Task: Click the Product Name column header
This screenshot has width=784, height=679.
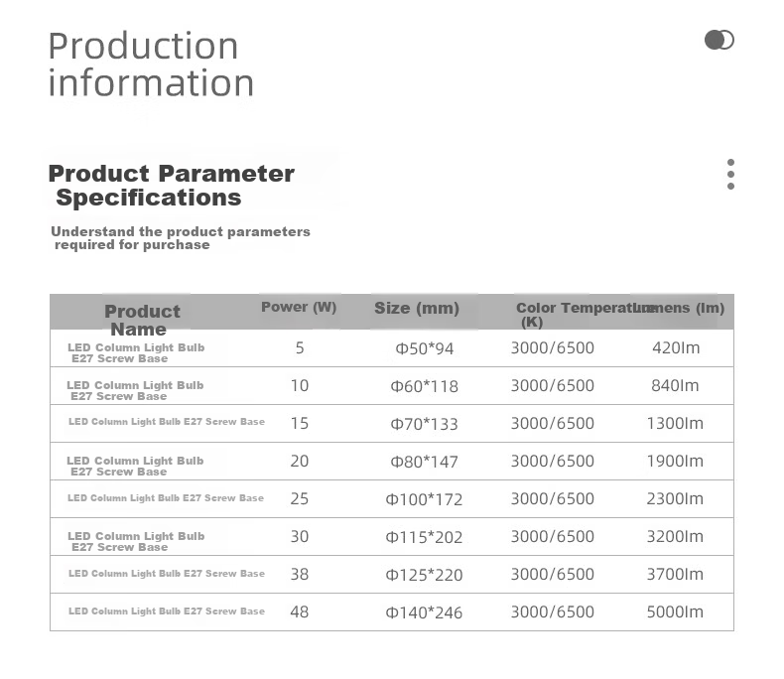Action: (142, 320)
